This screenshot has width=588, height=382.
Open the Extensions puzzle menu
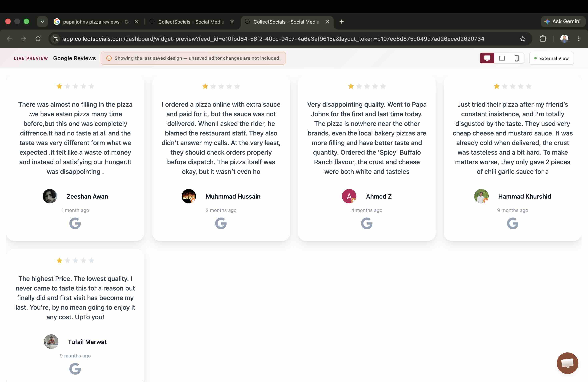tap(543, 39)
